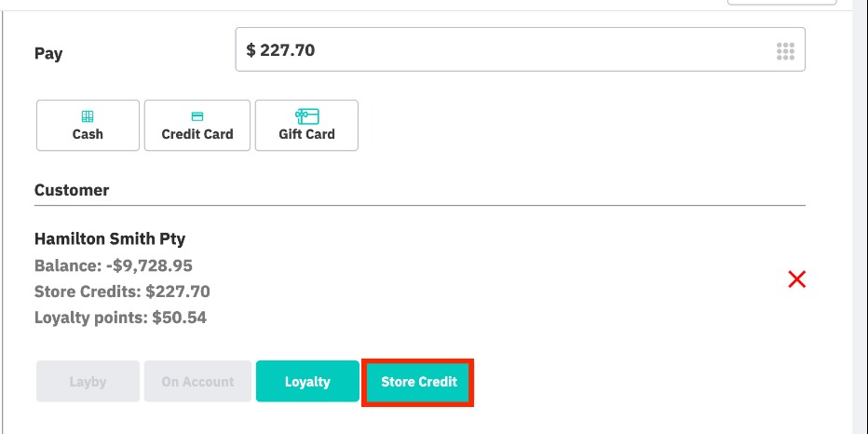Viewport: 868px width, 434px height.
Task: Click the Loyalty points $50.54 line
Action: coord(120,318)
